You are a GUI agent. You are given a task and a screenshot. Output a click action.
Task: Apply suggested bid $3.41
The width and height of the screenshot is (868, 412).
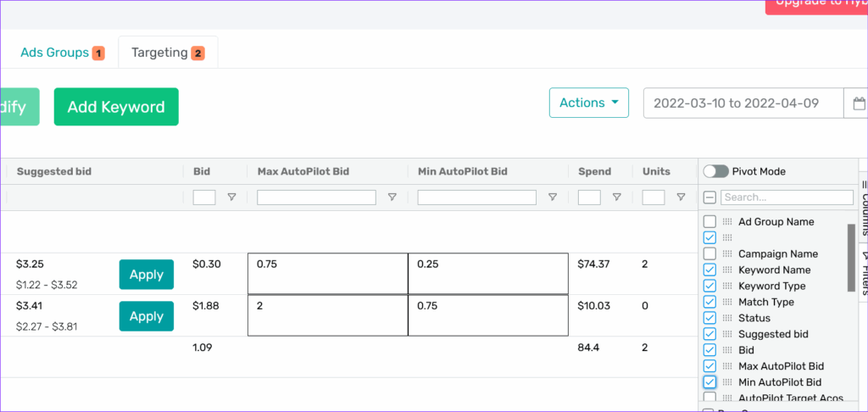pos(146,316)
